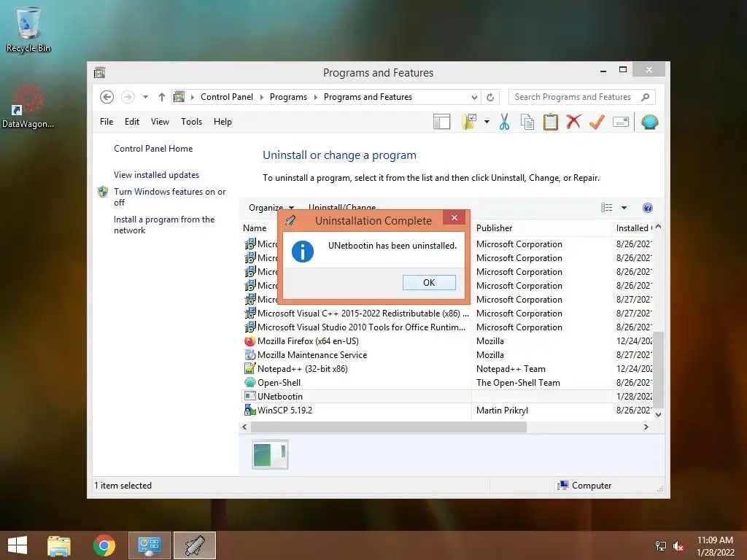Click Programs in the breadcrumb path
Image resolution: width=747 pixels, height=560 pixels.
point(288,97)
